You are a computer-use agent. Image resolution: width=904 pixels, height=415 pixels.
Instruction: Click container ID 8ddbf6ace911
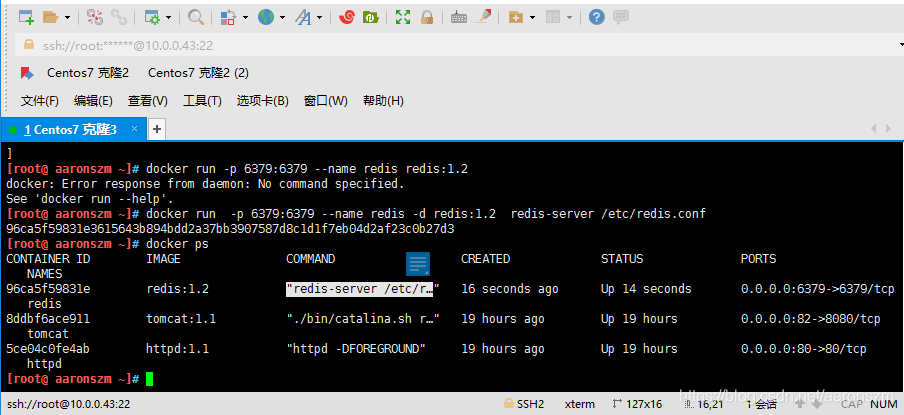pos(48,319)
